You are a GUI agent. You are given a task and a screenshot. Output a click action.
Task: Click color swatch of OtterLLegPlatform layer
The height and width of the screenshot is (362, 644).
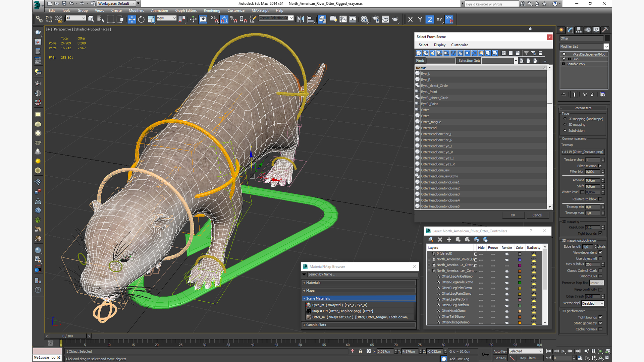tap(520, 300)
